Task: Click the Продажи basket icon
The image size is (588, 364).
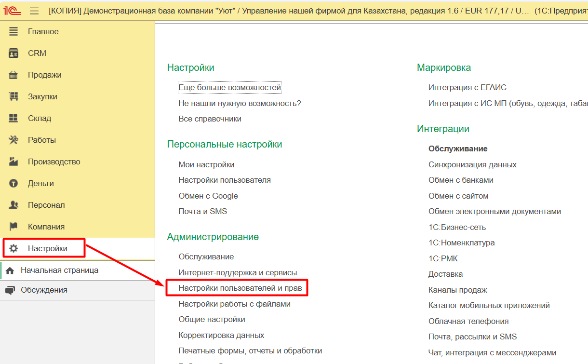Action: [x=13, y=75]
